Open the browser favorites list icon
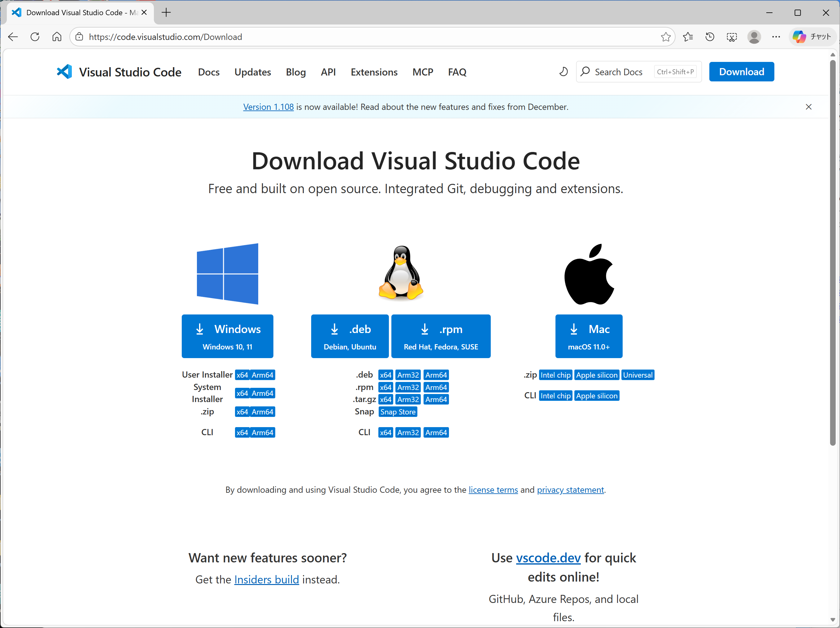 click(x=688, y=37)
